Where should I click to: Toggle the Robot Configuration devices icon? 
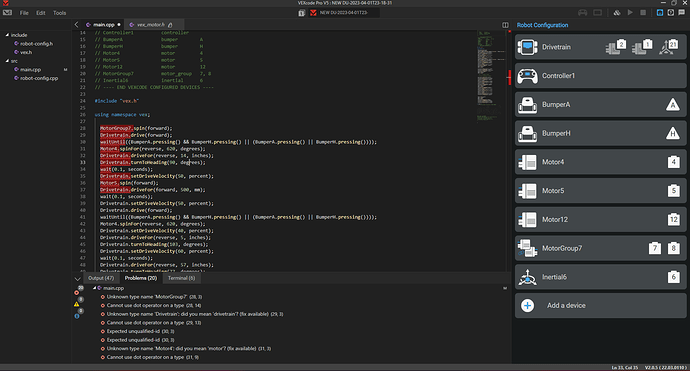660,13
